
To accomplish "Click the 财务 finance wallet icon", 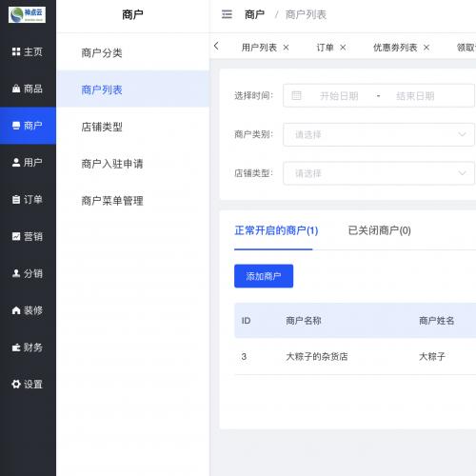I will click(16, 347).
